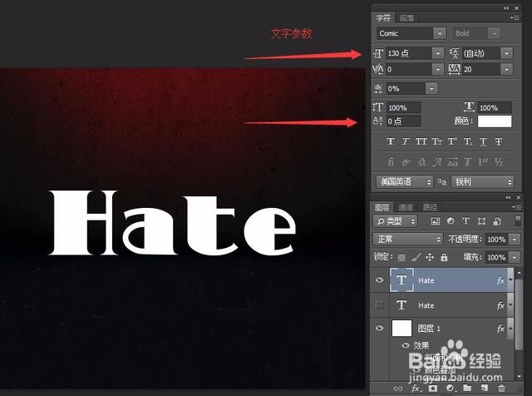Open 填充 fill slider arrow

click(515, 257)
